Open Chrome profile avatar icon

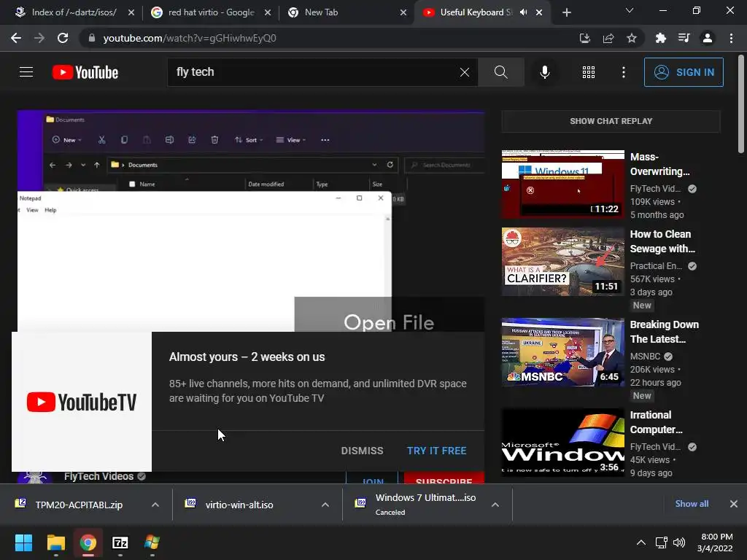tap(708, 38)
